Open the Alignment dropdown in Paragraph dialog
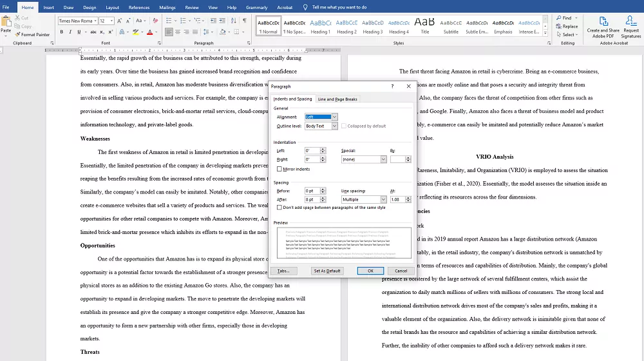This screenshot has width=644, height=361. pyautogui.click(x=334, y=117)
